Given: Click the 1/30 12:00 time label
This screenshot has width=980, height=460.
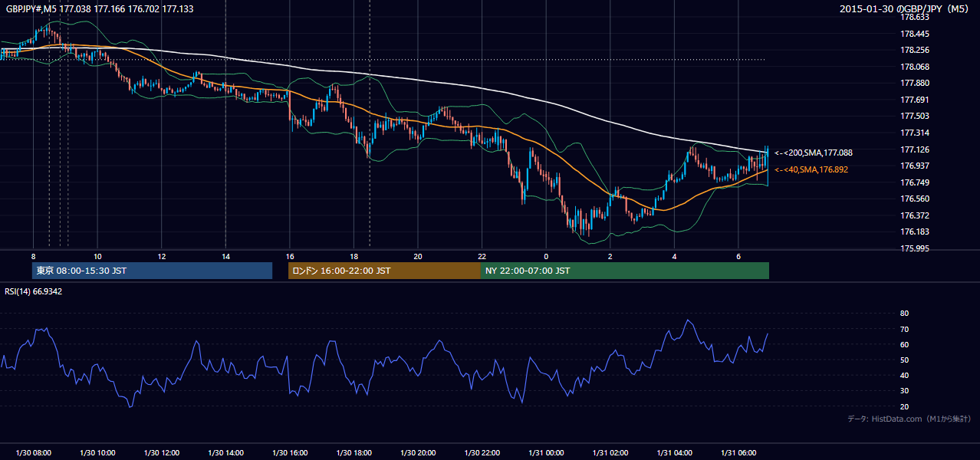Looking at the screenshot, I should pos(161,452).
